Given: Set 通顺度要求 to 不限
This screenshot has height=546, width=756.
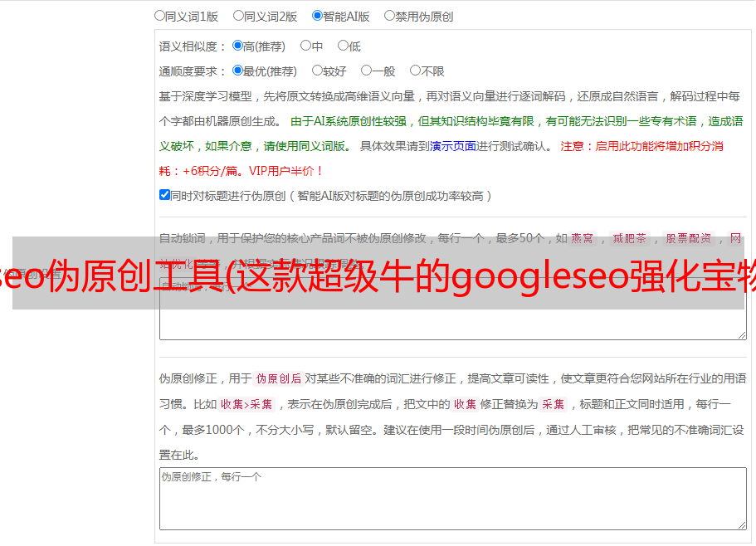Looking at the screenshot, I should click(x=415, y=71).
